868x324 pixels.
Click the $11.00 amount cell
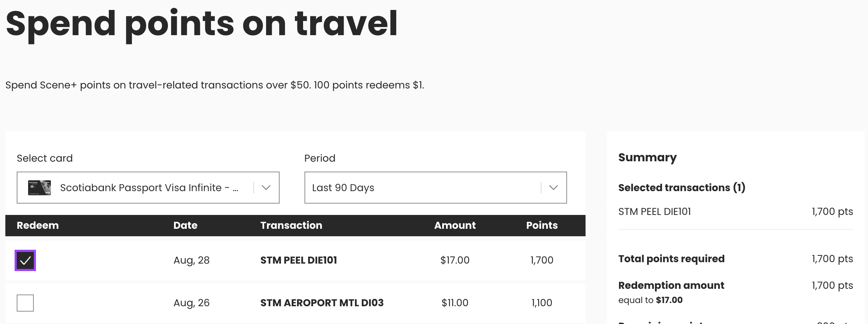click(x=455, y=303)
